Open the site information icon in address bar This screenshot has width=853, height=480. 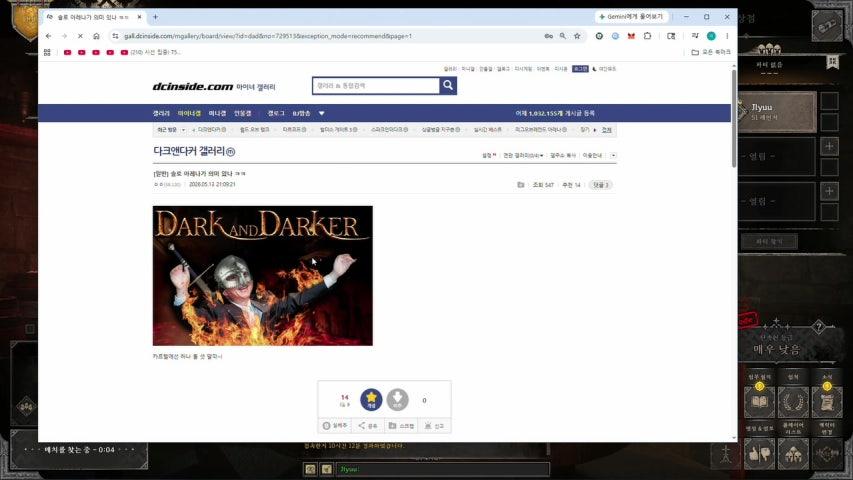coord(115,36)
